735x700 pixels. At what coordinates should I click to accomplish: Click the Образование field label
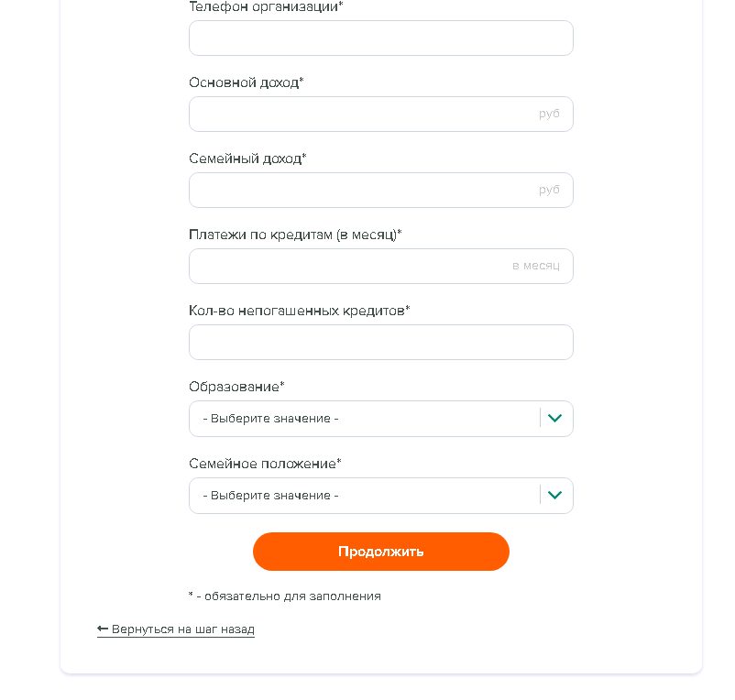pos(236,387)
